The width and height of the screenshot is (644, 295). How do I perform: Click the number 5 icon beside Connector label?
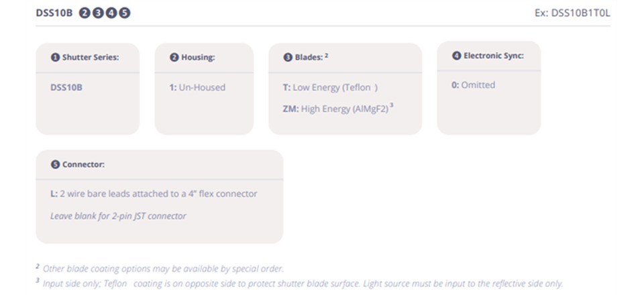pyautogui.click(x=56, y=164)
